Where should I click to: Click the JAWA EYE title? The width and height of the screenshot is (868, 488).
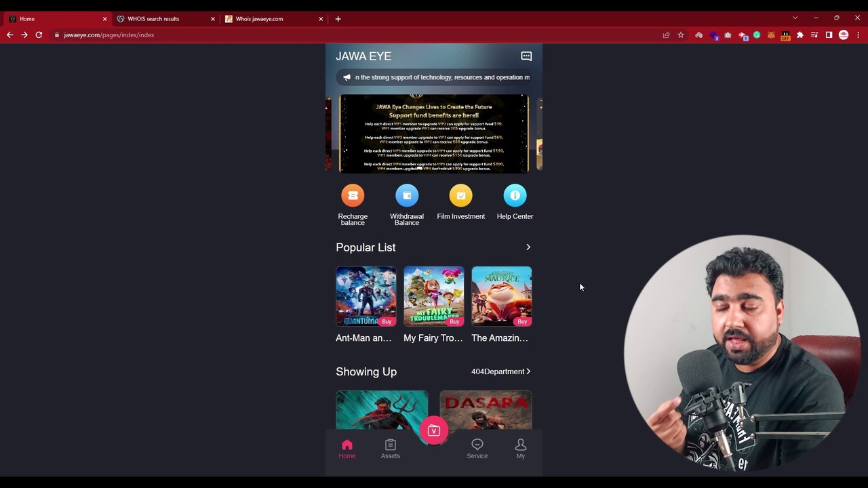363,56
